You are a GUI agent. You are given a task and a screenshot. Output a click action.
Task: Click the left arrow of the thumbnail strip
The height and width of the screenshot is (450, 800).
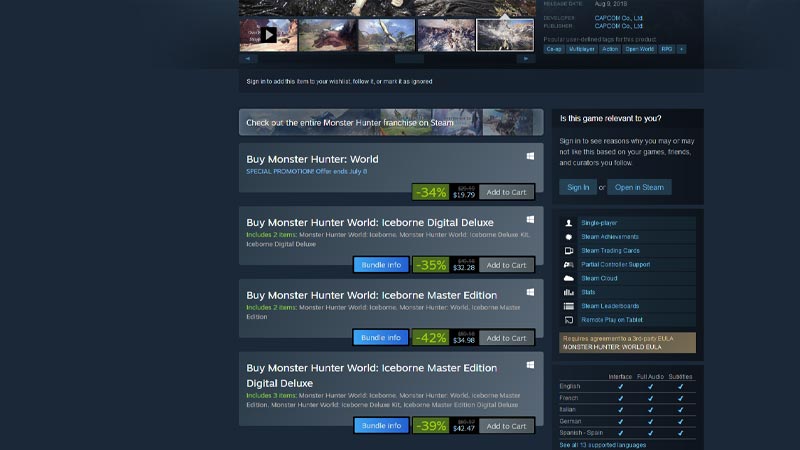[248, 59]
